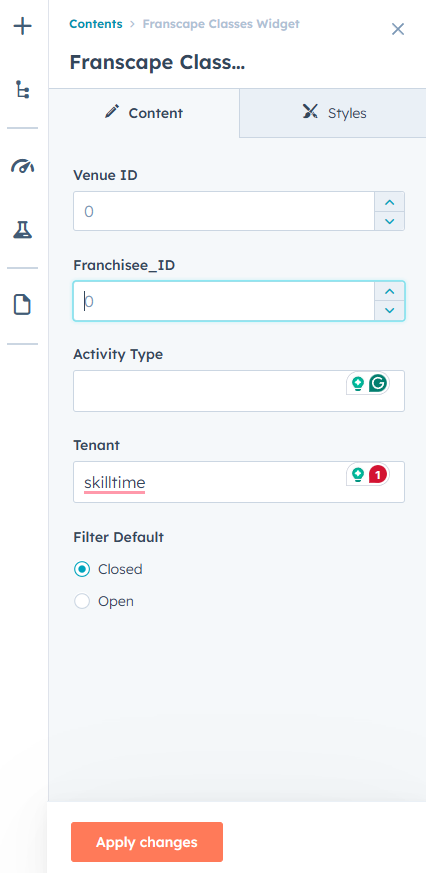Click the lightbulb suggestion icon in Tenant field
This screenshot has width=426, height=873.
click(358, 474)
